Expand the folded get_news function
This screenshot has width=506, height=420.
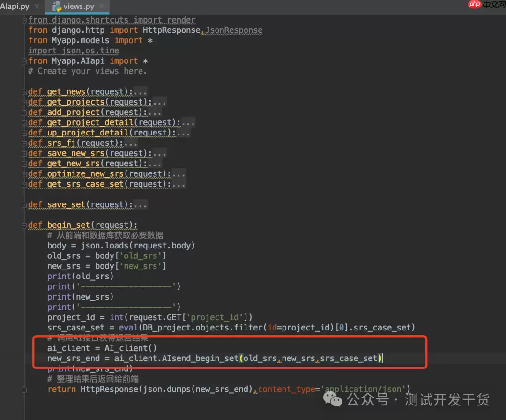[24, 92]
